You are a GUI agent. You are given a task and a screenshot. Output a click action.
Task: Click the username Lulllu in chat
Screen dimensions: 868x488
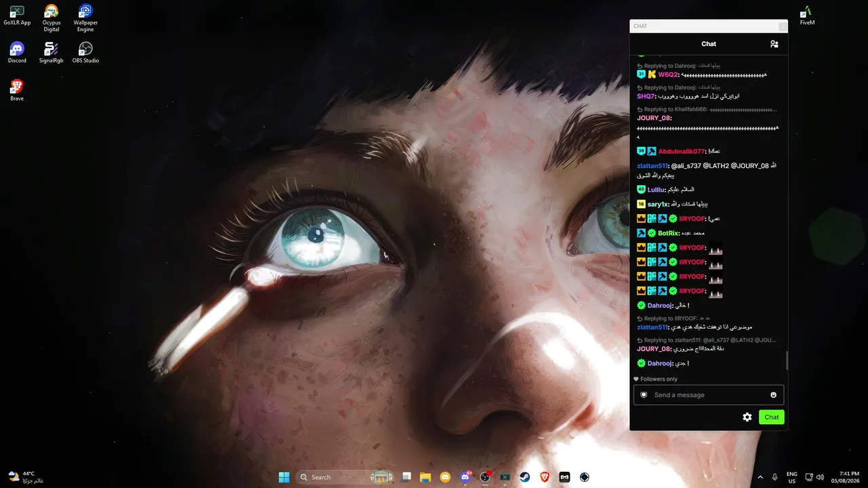tap(656, 190)
